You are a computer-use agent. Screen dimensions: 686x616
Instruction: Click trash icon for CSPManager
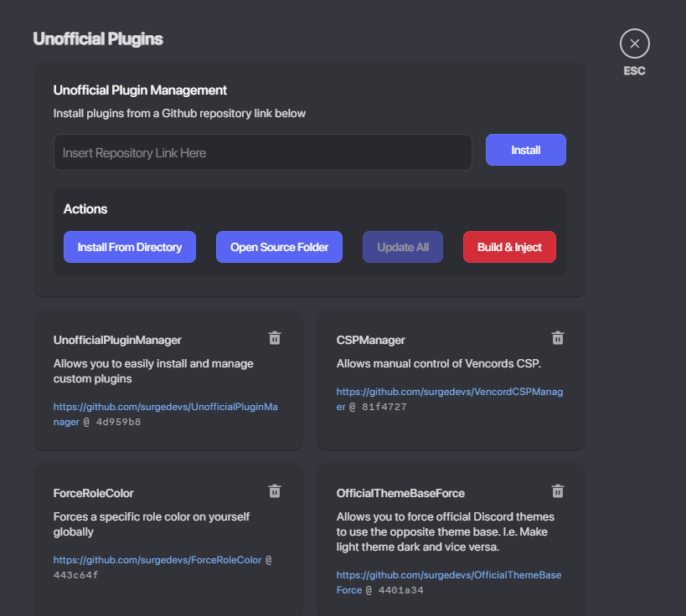(x=558, y=338)
